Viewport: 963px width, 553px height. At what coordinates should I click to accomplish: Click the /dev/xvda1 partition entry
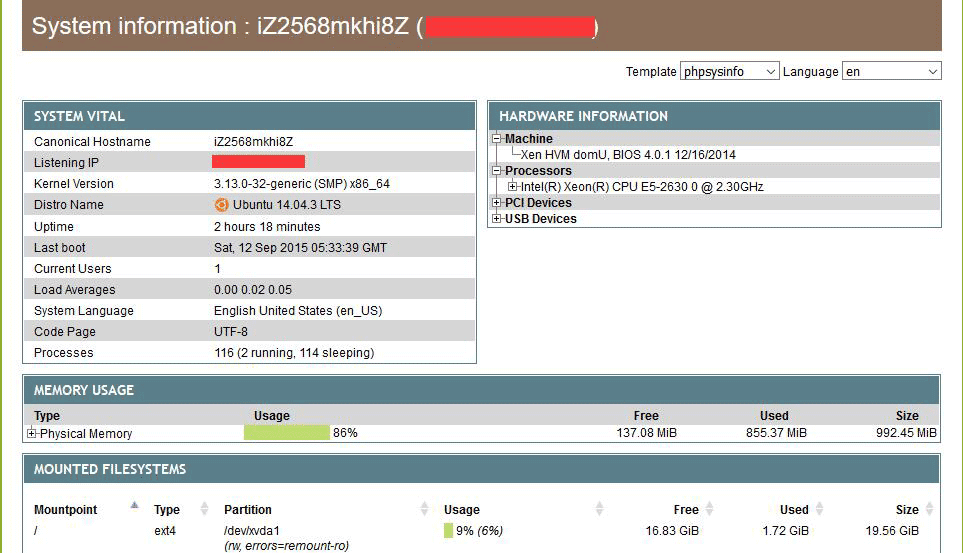(252, 531)
